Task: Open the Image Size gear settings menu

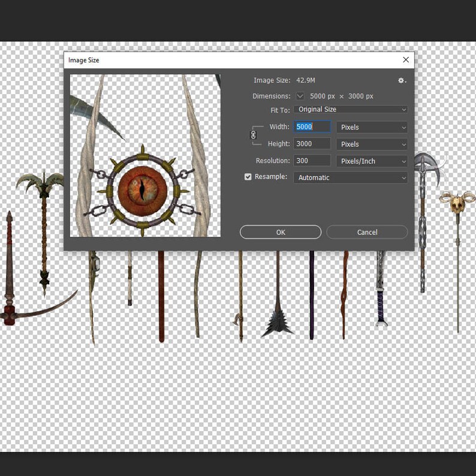Action: point(402,80)
